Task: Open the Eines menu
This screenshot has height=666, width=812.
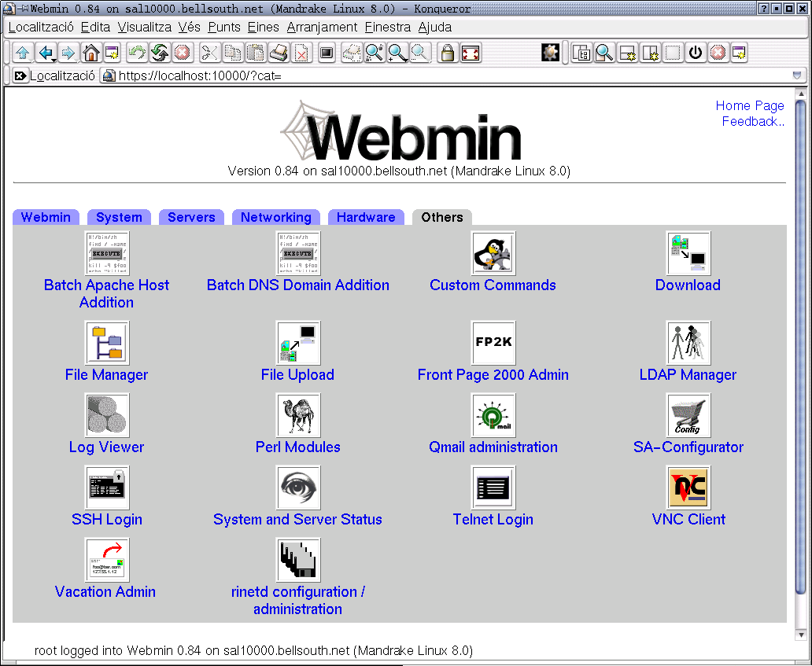Action: 264,27
